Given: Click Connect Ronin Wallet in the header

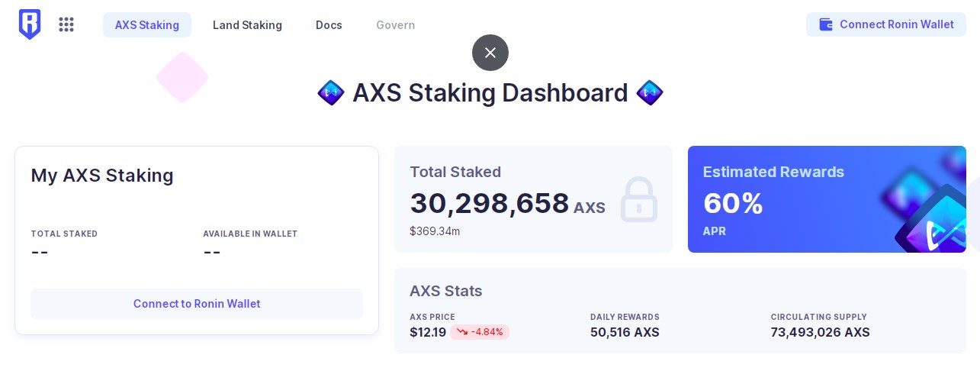Looking at the screenshot, I should (x=886, y=24).
